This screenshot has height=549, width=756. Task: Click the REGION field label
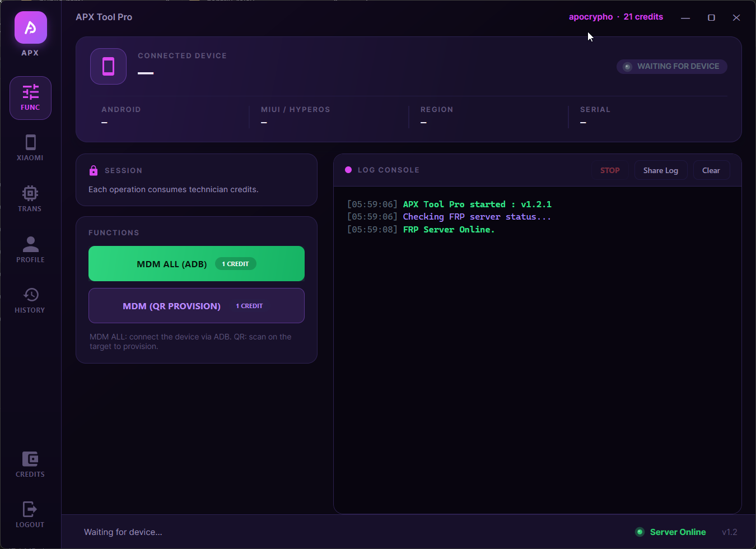click(x=437, y=110)
